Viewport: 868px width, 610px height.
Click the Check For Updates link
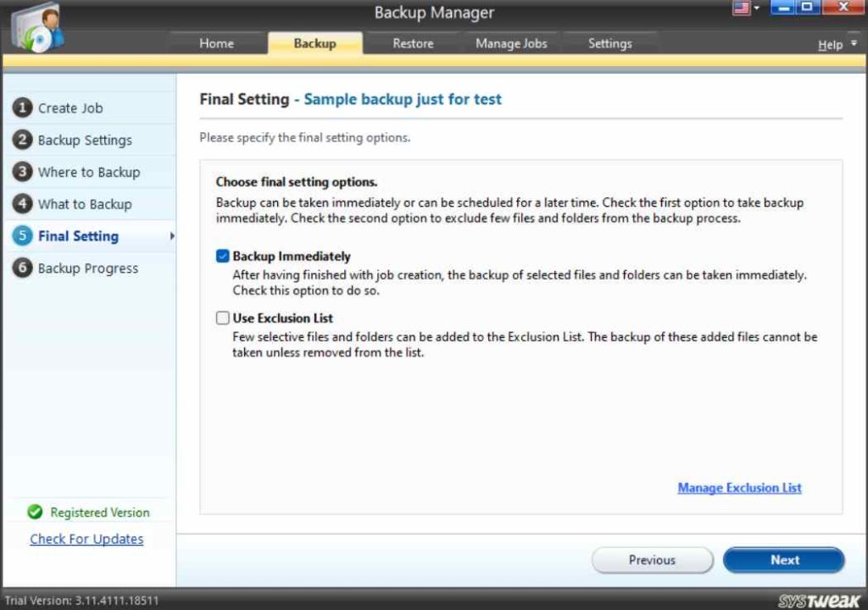click(x=86, y=539)
